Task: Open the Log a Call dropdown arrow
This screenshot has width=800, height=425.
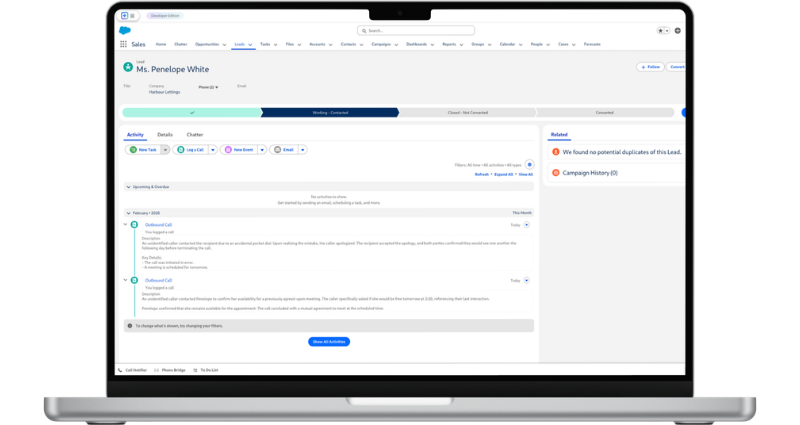Action: (x=213, y=149)
